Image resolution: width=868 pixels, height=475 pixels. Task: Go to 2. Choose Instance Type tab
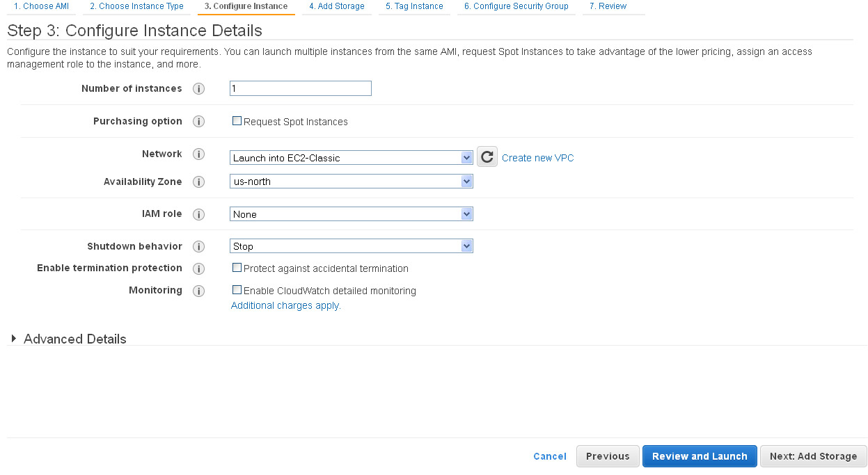(137, 6)
